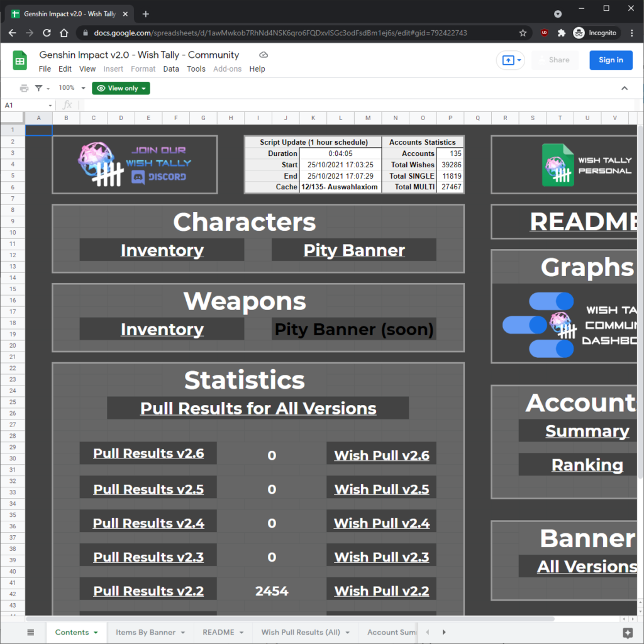Screen dimensions: 644x644
Task: Open the Data menu
Action: pos(171,69)
